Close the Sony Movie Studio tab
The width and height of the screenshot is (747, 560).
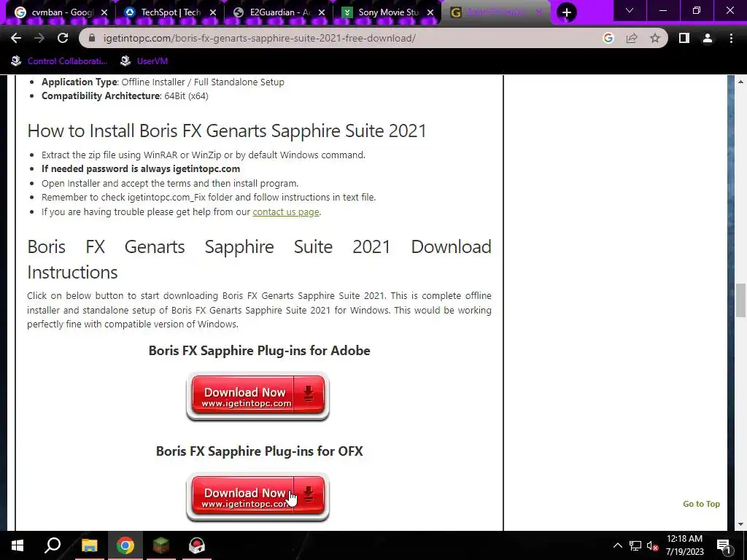pos(430,12)
